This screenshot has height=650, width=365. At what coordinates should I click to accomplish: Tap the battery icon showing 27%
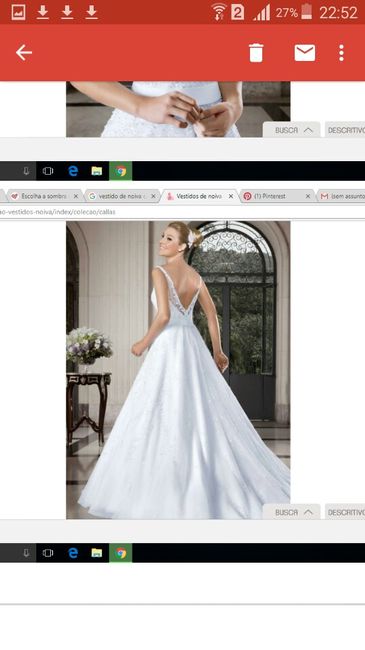click(x=307, y=12)
